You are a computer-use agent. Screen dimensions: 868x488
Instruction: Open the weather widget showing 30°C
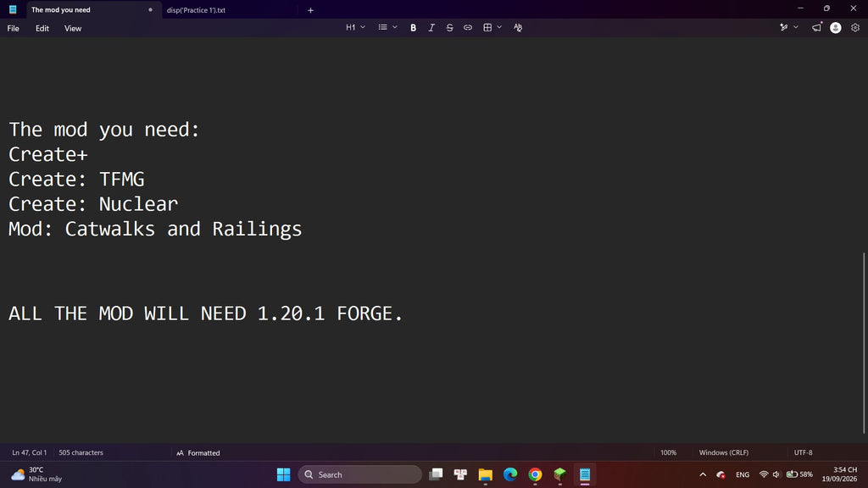point(36,474)
